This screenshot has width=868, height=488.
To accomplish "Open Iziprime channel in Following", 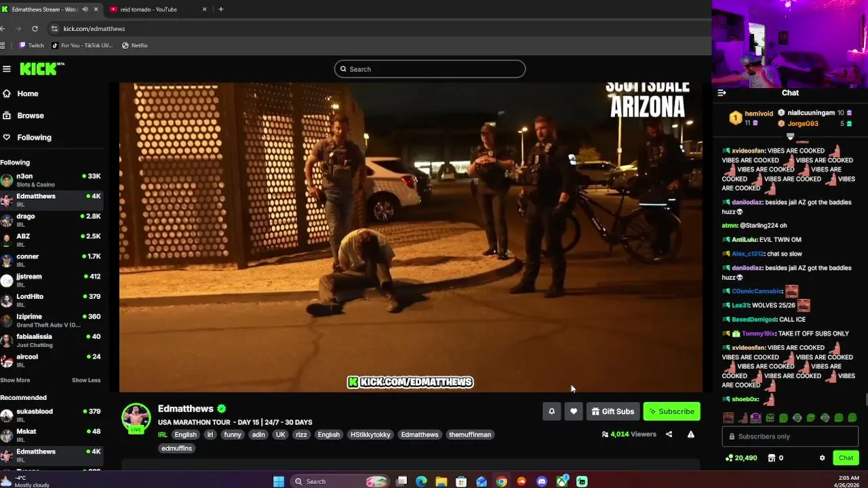I will [52, 320].
